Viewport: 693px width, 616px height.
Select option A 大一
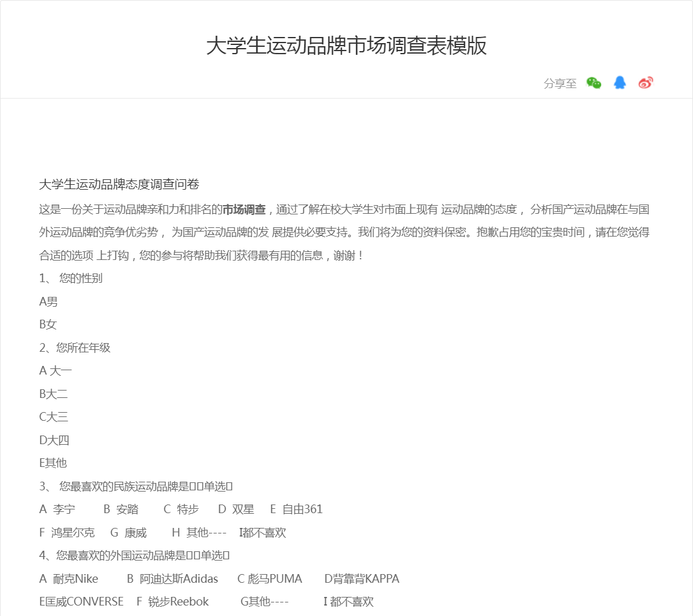click(55, 371)
